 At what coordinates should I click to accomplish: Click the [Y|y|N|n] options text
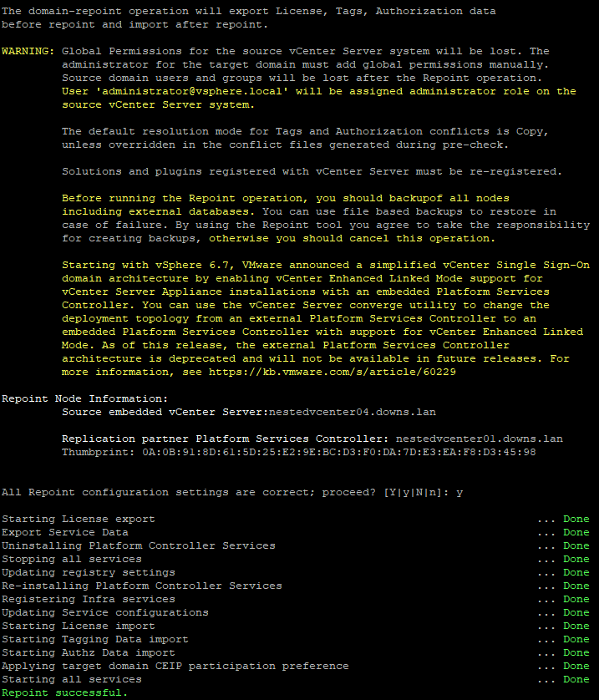[x=412, y=492]
